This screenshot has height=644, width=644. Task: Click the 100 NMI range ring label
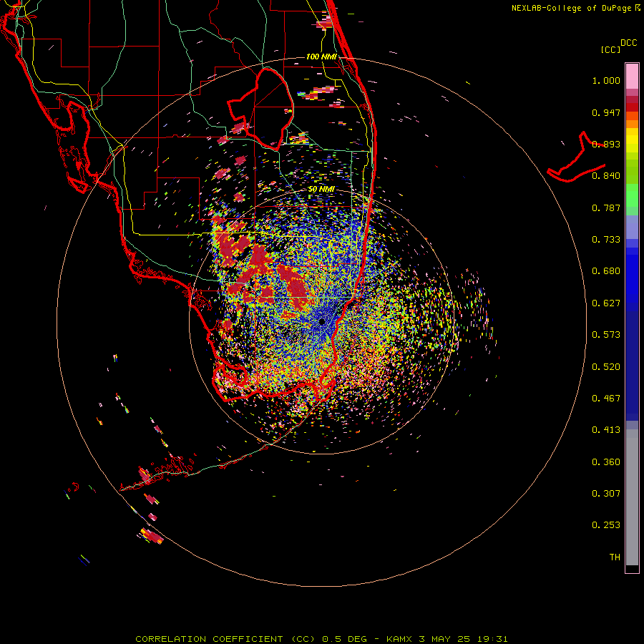[321, 57]
